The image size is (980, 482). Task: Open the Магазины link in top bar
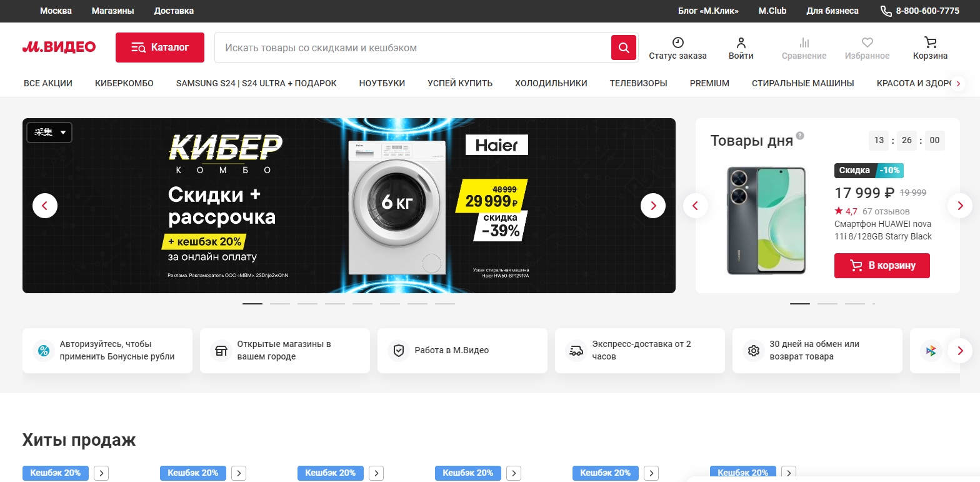[112, 11]
